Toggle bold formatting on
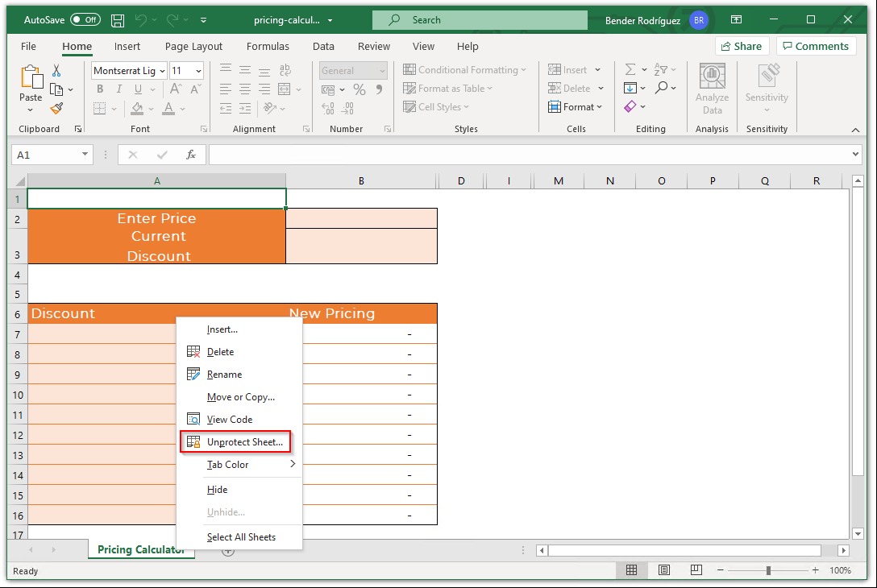Viewport: 877px width, 588px height. (x=99, y=89)
